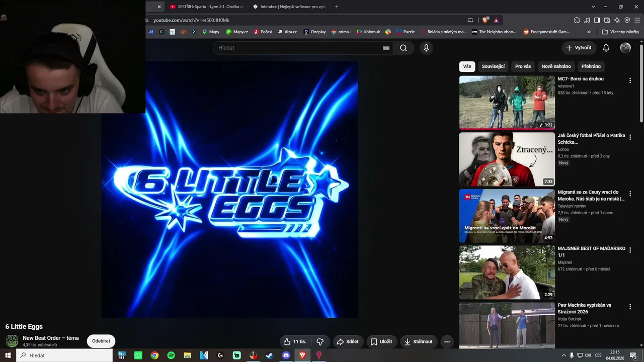Open the Migranti zpět do Maroka thumbnail
Image resolution: width=644 pixels, height=362 pixels.
coord(507,216)
